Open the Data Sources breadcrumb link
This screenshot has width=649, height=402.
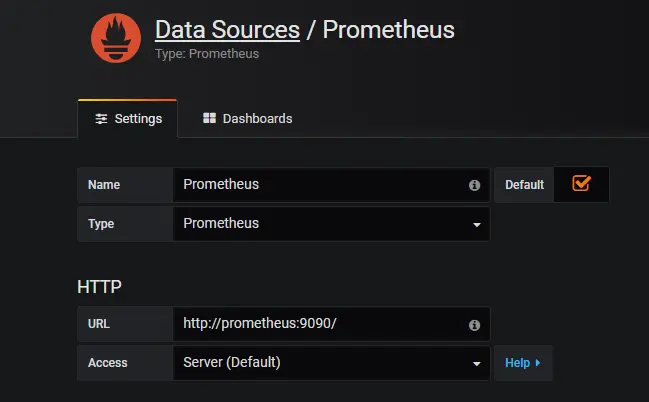[227, 30]
